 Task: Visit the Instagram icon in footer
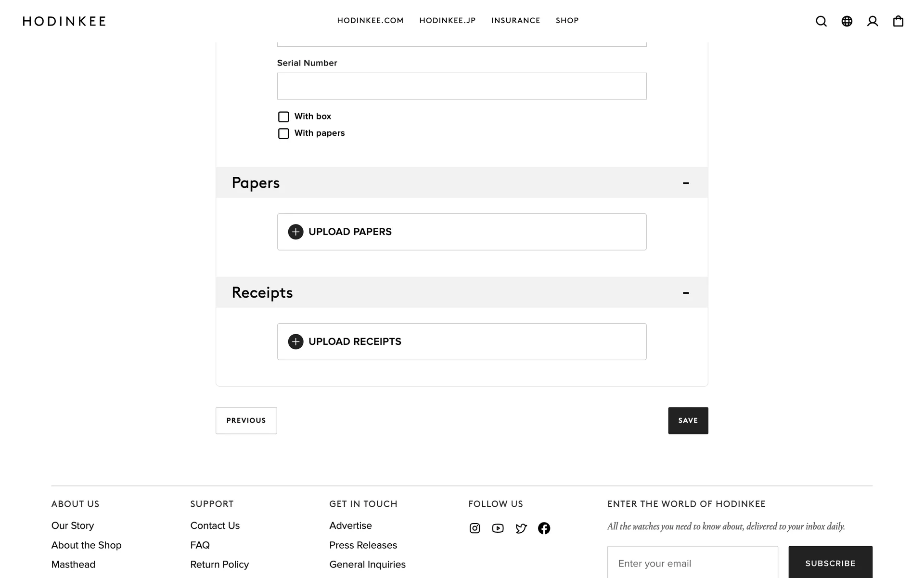[x=475, y=528]
